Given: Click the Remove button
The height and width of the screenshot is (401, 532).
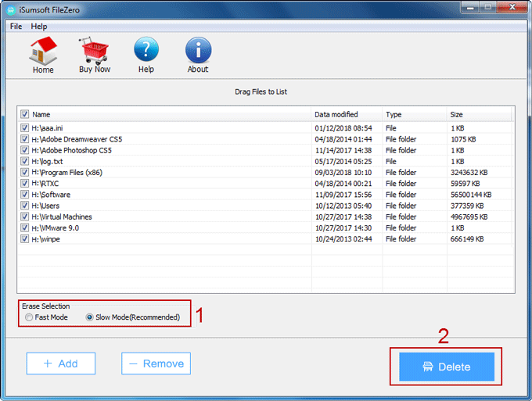Looking at the screenshot, I should tap(156, 363).
